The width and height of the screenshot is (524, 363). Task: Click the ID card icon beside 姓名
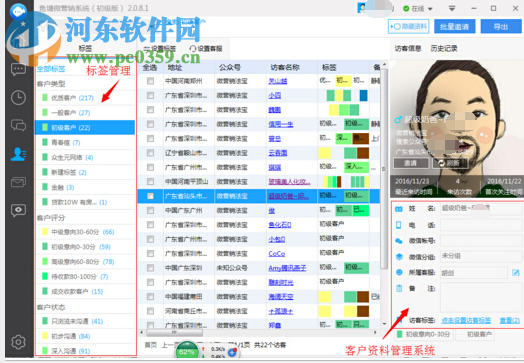tap(399, 209)
